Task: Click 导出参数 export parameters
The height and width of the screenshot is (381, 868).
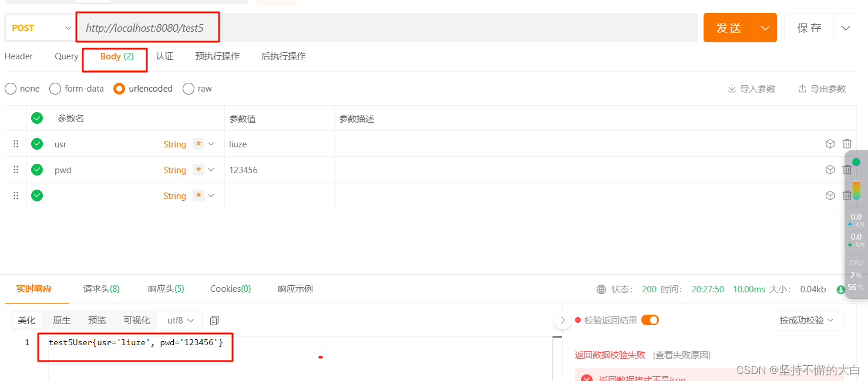Action: coord(822,89)
